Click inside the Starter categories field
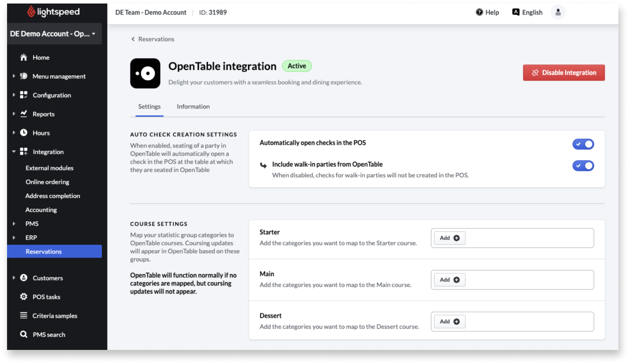This screenshot has width=629, height=364. (x=512, y=238)
